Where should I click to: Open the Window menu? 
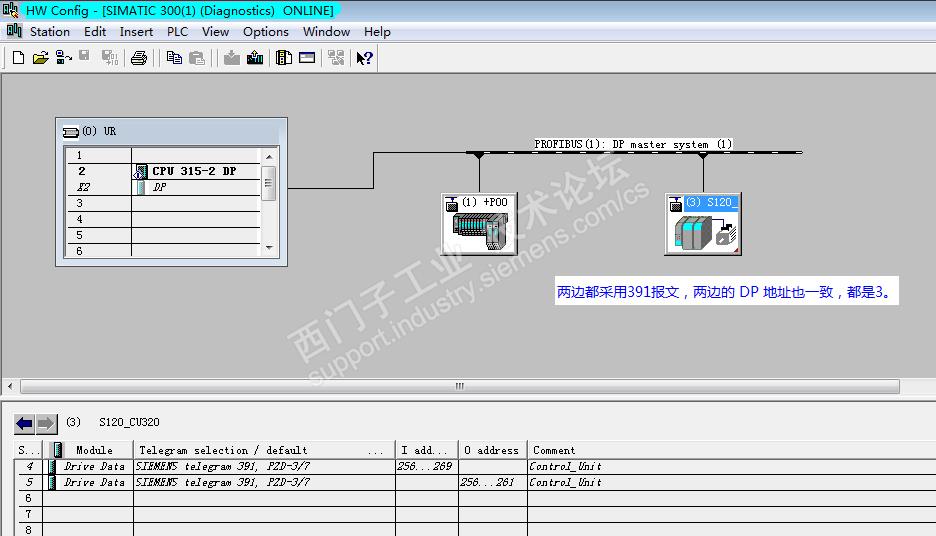point(326,32)
